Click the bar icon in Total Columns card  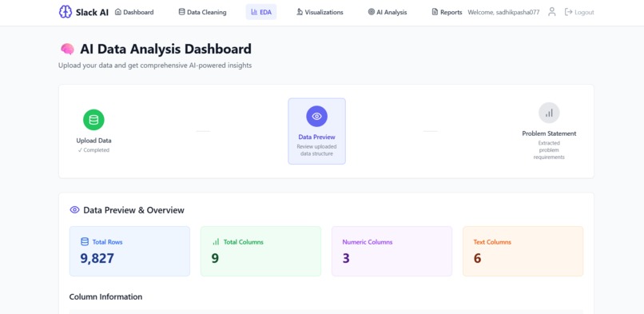pos(216,242)
